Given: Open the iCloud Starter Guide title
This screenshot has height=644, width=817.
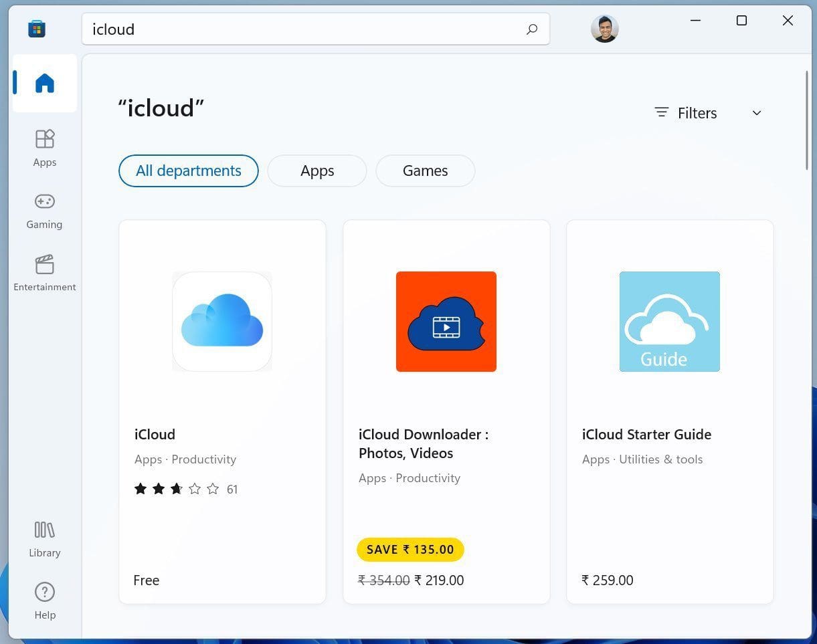Looking at the screenshot, I should click(646, 435).
